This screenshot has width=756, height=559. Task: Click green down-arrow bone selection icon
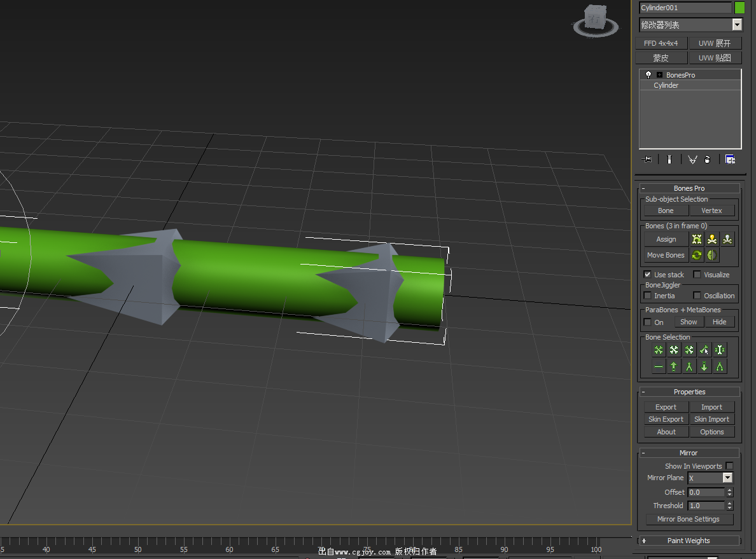(704, 366)
